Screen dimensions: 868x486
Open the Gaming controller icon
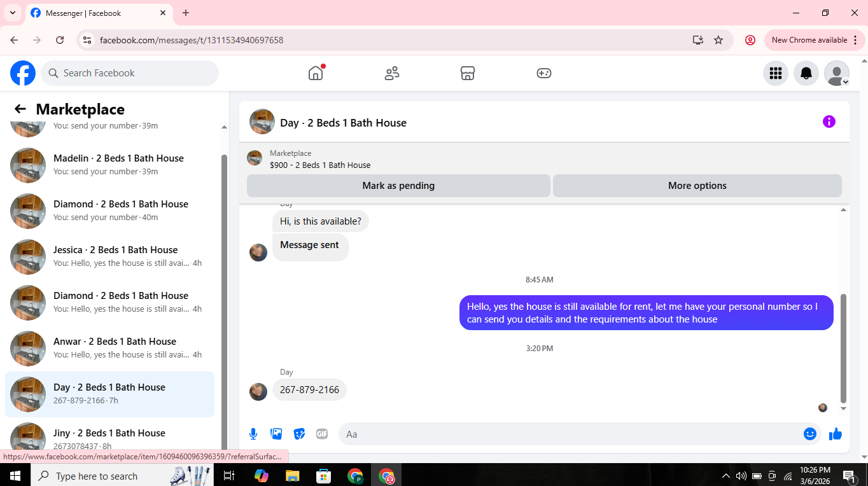543,73
